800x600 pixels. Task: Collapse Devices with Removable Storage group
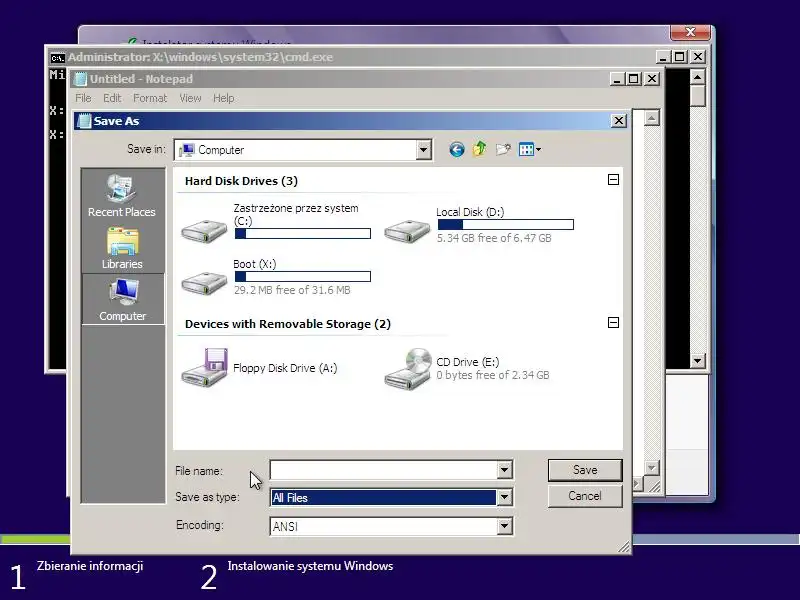click(x=613, y=322)
